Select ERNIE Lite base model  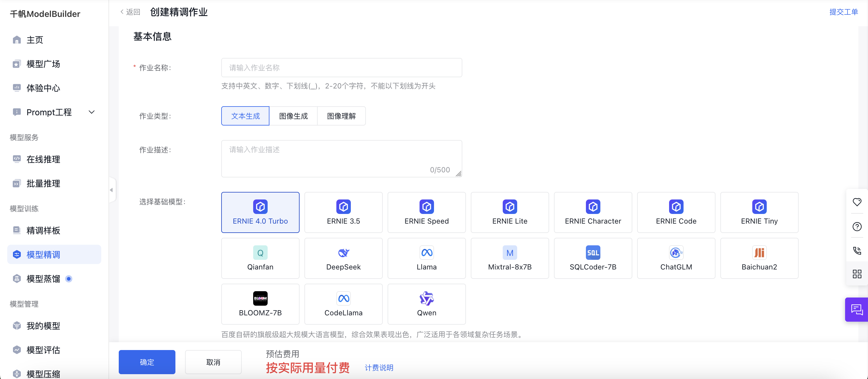click(510, 212)
